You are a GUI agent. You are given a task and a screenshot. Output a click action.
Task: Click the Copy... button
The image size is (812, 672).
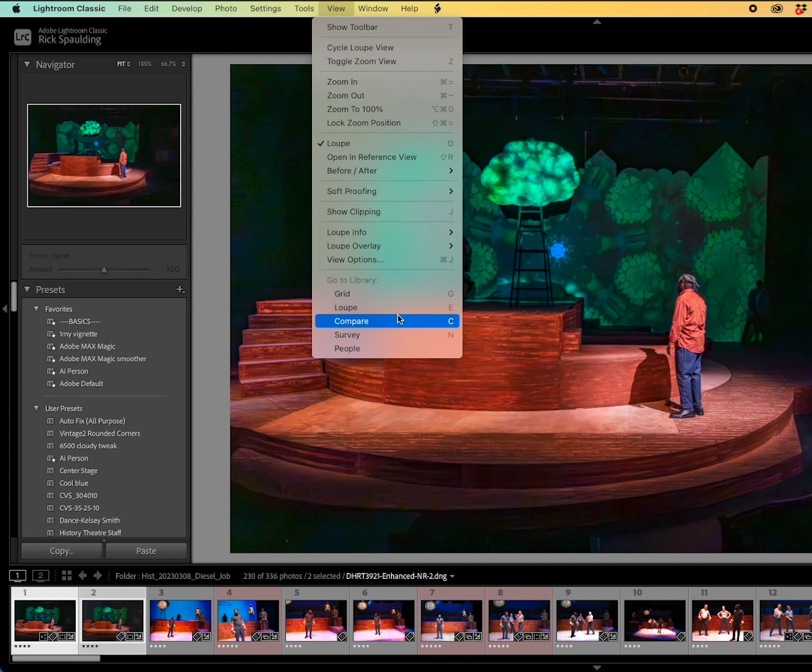pyautogui.click(x=62, y=551)
